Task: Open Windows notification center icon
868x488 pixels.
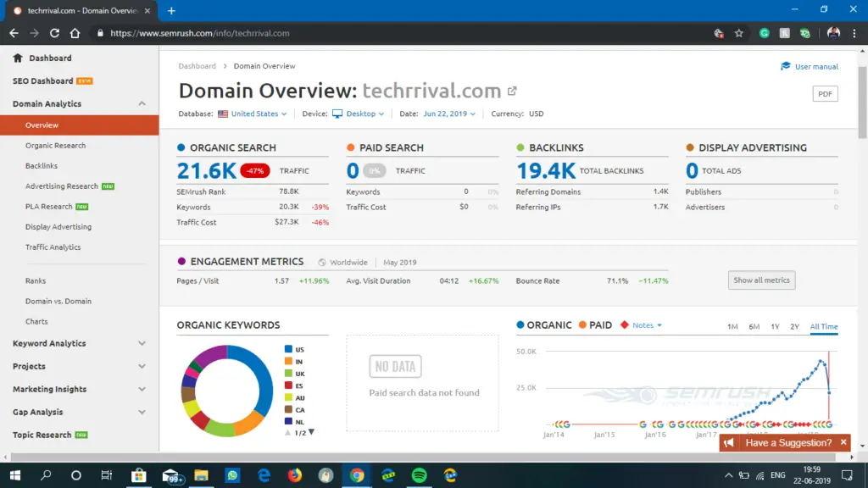Action: 847,475
